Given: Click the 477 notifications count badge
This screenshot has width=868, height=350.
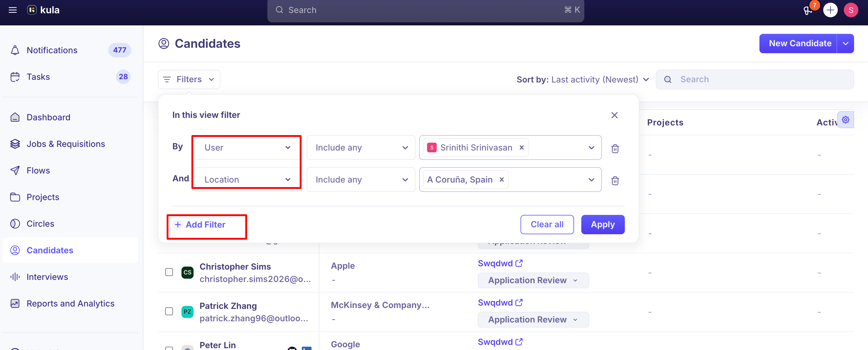Looking at the screenshot, I should [x=120, y=50].
